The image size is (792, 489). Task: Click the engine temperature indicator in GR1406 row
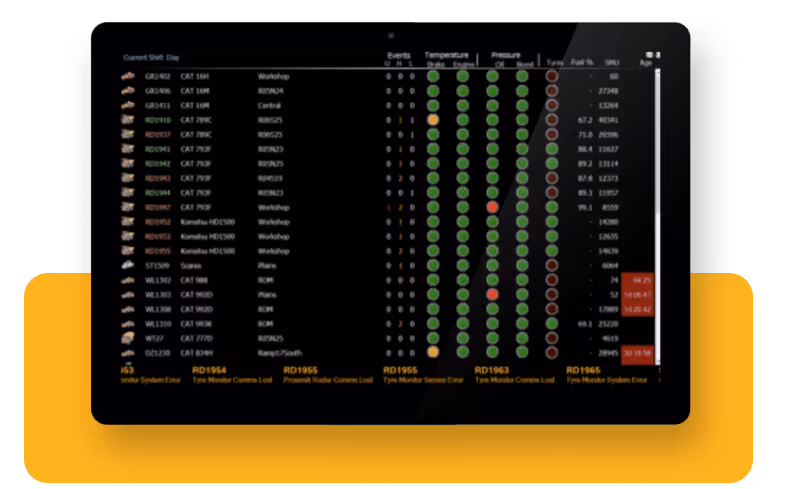pyautogui.click(x=463, y=91)
